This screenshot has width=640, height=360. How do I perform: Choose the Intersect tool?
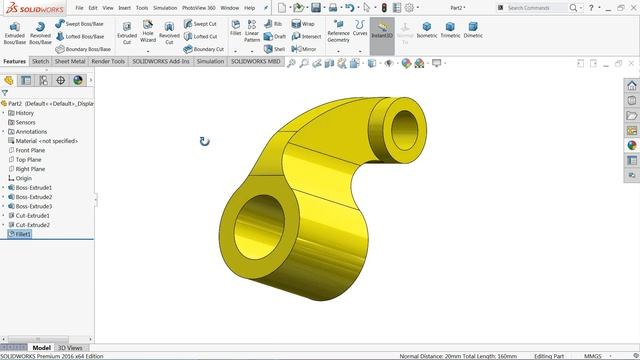(306, 36)
